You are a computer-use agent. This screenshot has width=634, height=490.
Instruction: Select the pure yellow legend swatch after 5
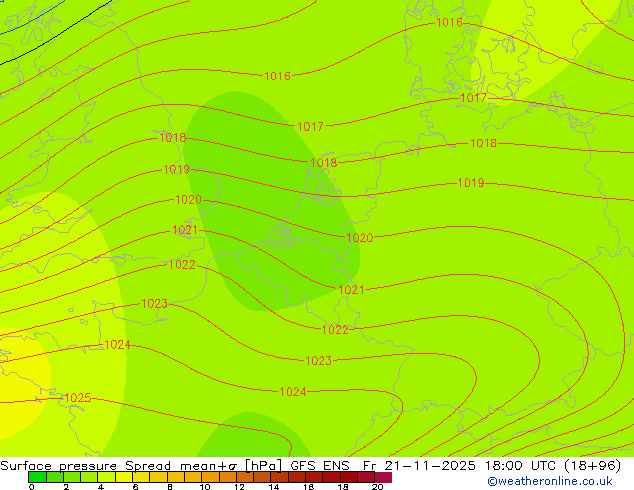pos(124,477)
